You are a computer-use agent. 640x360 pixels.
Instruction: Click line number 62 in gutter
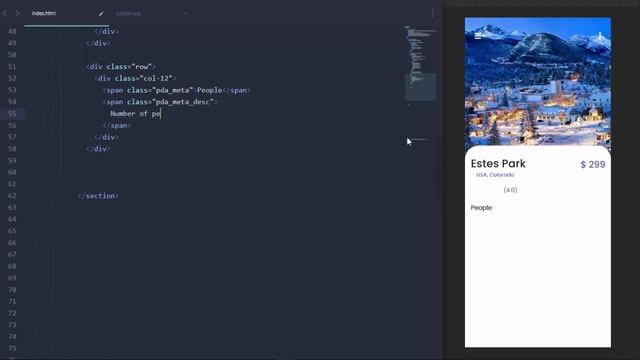click(x=12, y=196)
